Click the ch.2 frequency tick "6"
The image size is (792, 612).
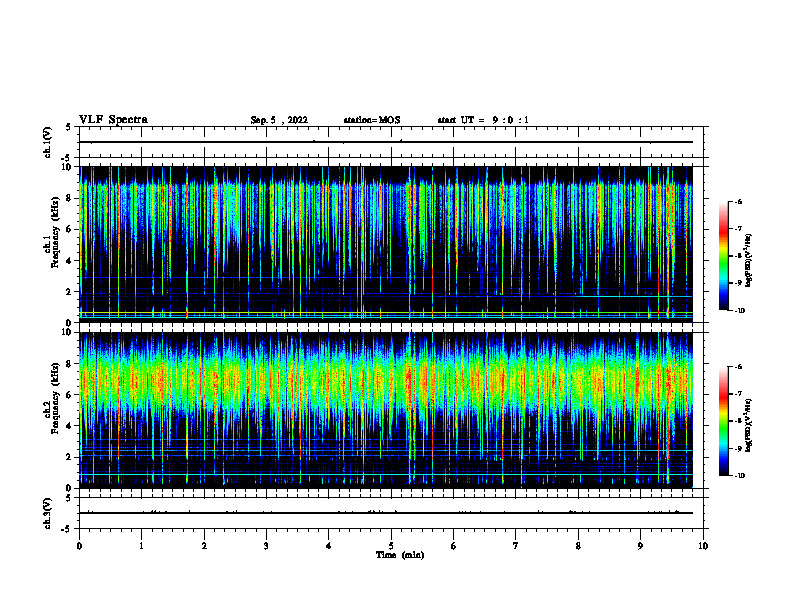pos(69,395)
